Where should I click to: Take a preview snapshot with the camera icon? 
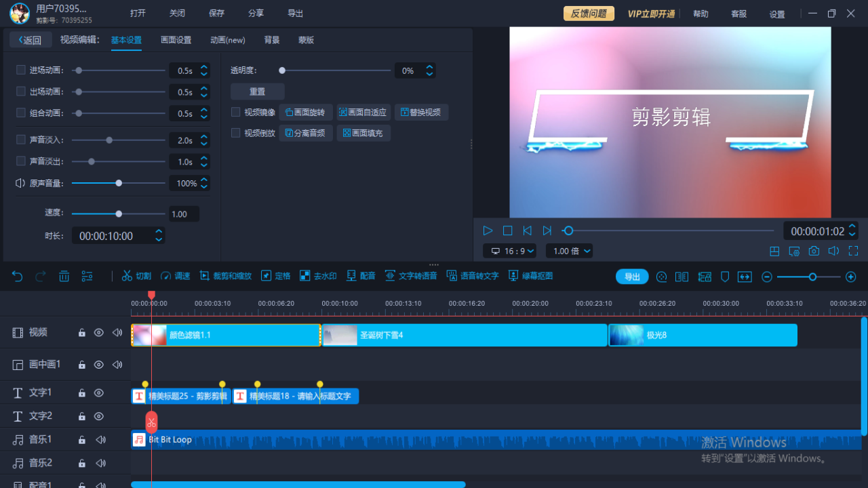pos(814,251)
